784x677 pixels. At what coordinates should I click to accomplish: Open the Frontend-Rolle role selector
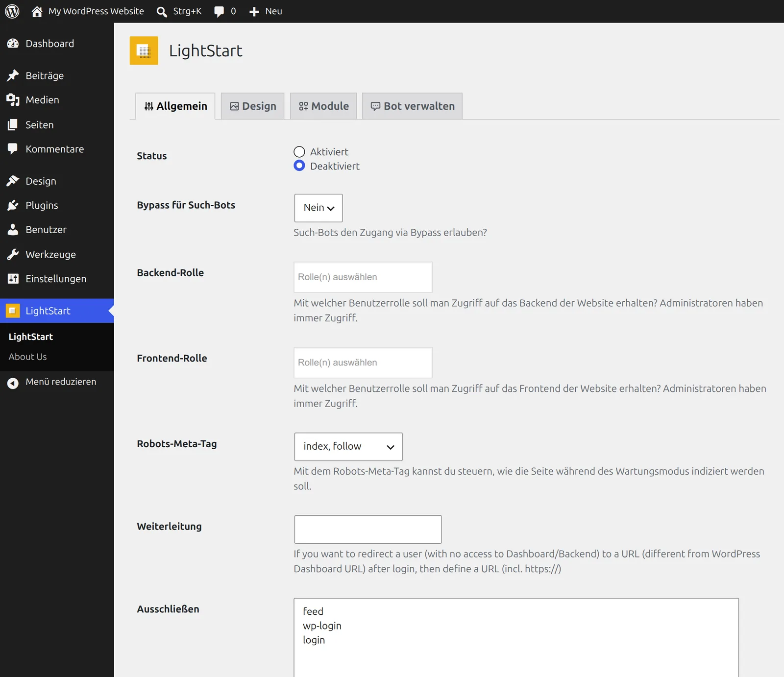pyautogui.click(x=363, y=363)
